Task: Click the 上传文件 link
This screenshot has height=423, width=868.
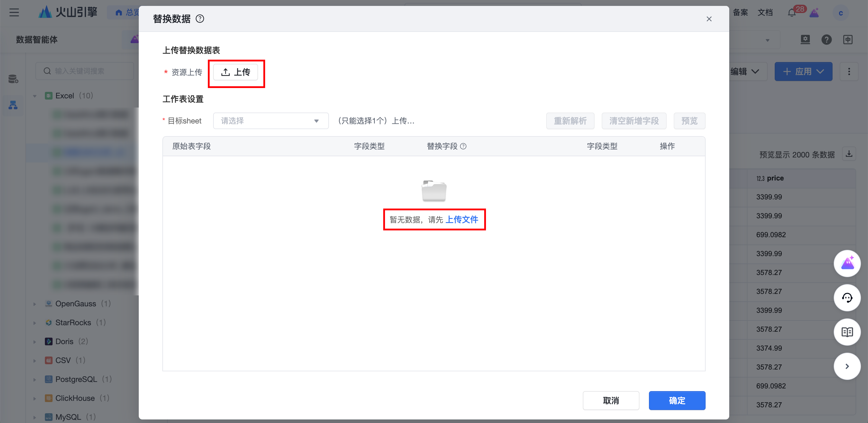Action: click(462, 220)
